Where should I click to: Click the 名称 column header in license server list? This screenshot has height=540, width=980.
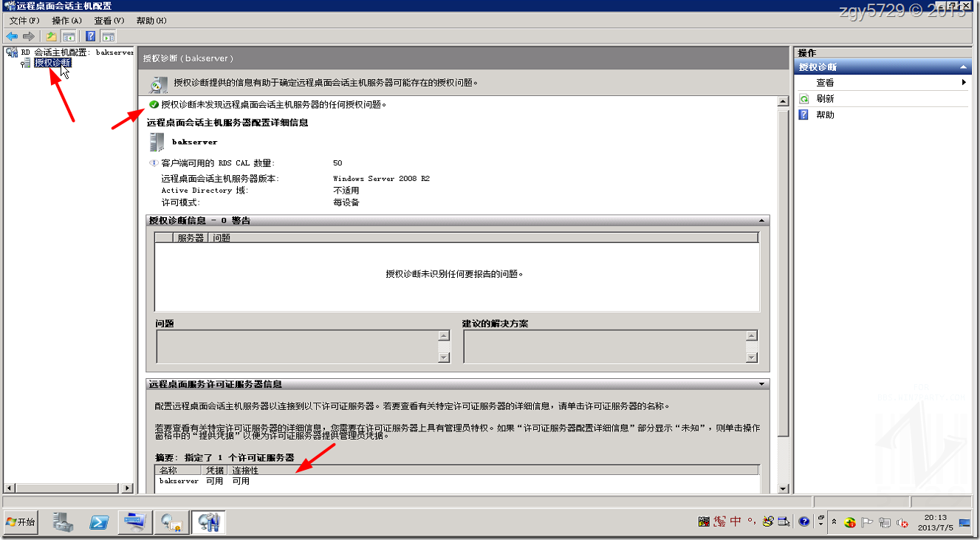178,470
